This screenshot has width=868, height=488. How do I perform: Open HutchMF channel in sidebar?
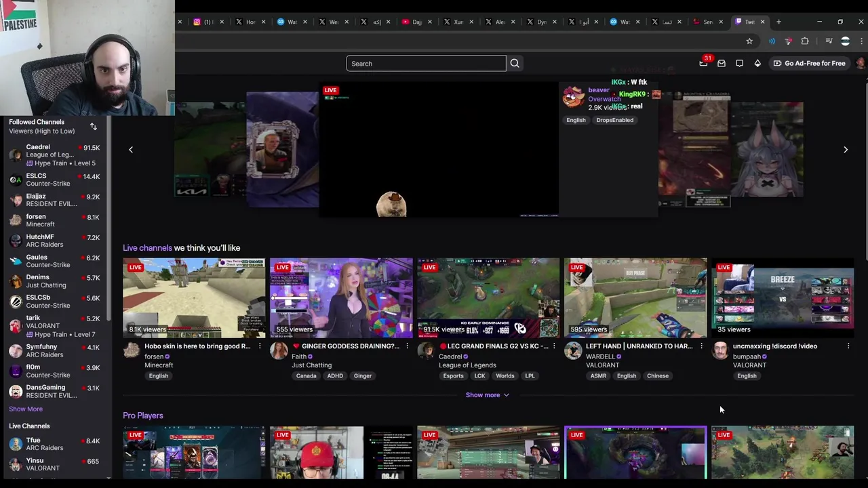pos(55,241)
